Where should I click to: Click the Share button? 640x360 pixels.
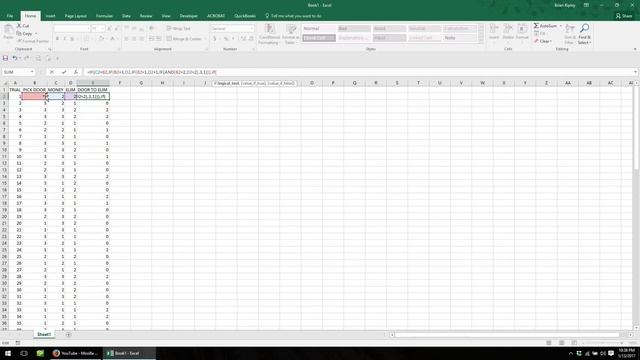(x=624, y=16)
